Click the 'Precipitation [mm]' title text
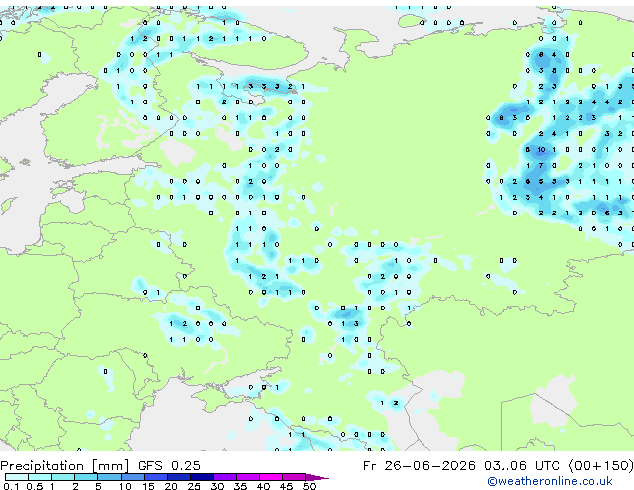Image resolution: width=634 pixels, height=490 pixels. tap(64, 466)
